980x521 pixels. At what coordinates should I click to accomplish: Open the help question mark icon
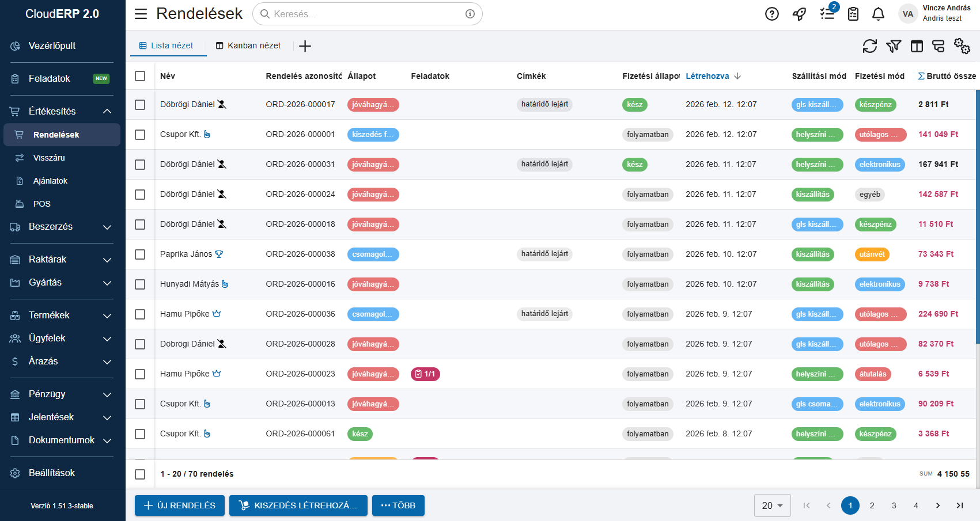771,14
